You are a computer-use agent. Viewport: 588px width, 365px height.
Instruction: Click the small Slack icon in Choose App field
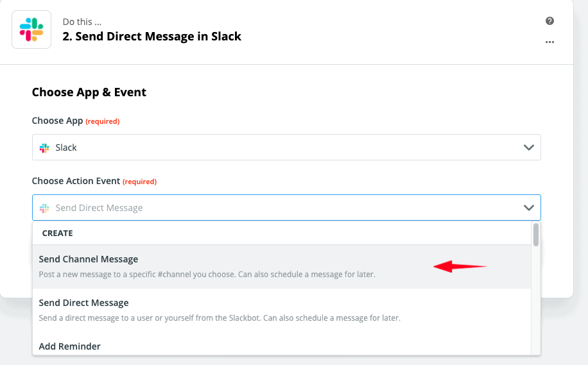click(x=44, y=148)
